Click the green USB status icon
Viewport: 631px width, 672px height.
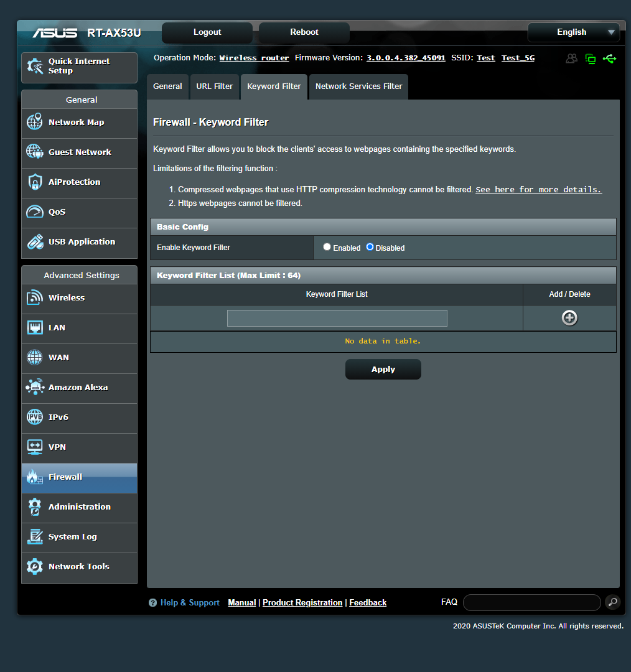[x=610, y=58]
